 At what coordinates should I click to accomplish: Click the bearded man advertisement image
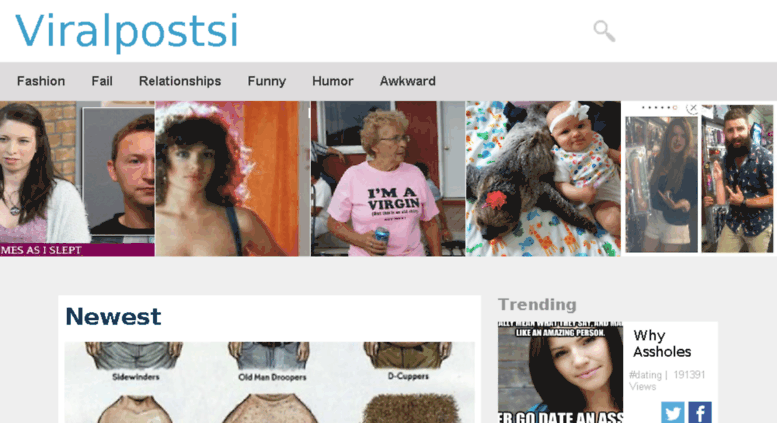tap(737, 179)
